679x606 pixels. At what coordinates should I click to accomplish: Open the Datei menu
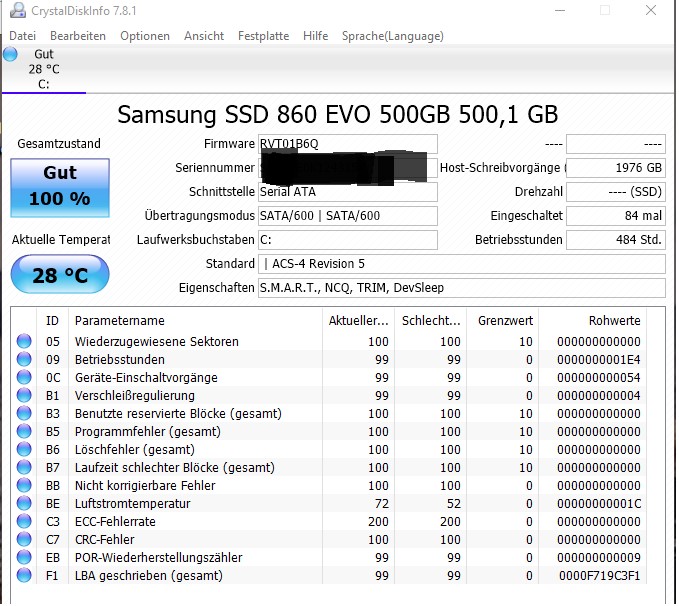click(23, 36)
